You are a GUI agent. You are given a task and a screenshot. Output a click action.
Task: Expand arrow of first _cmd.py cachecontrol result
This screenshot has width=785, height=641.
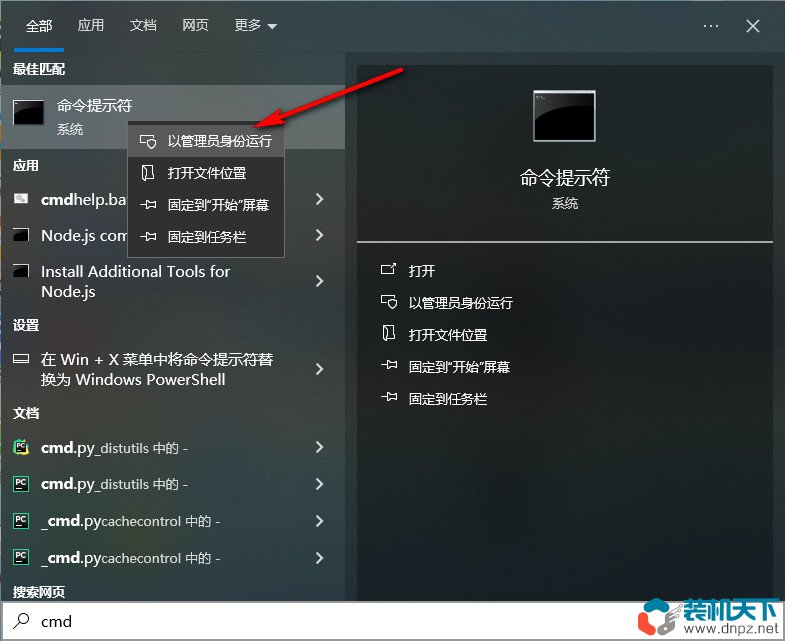click(x=319, y=521)
